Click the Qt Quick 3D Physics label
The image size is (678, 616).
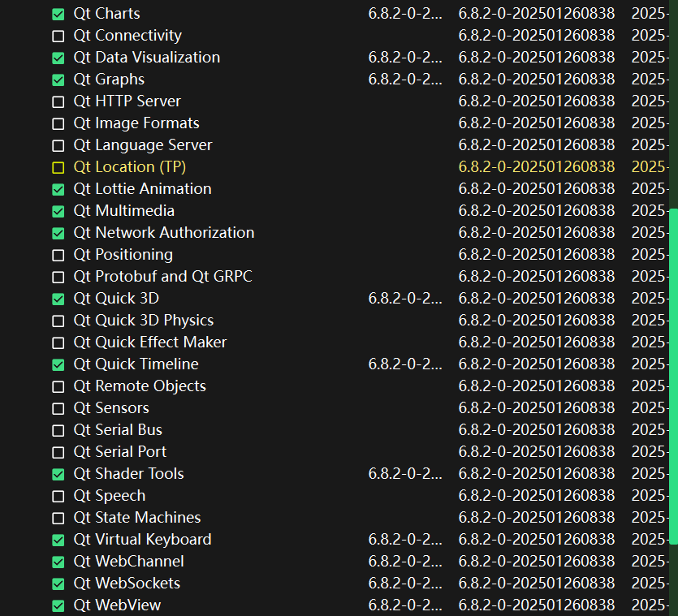(144, 321)
